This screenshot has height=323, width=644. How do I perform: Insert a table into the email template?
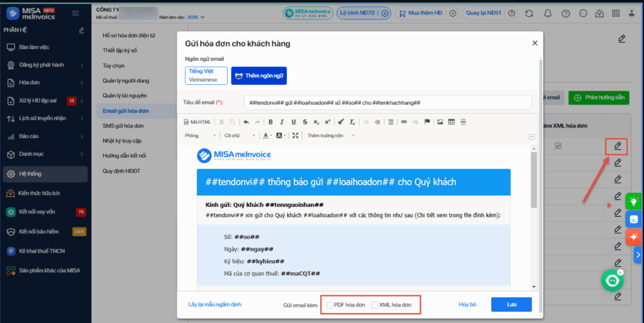coord(452,122)
